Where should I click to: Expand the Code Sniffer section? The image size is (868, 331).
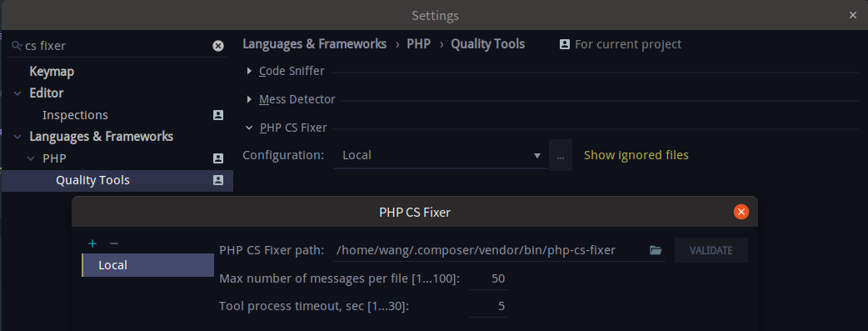click(x=249, y=71)
